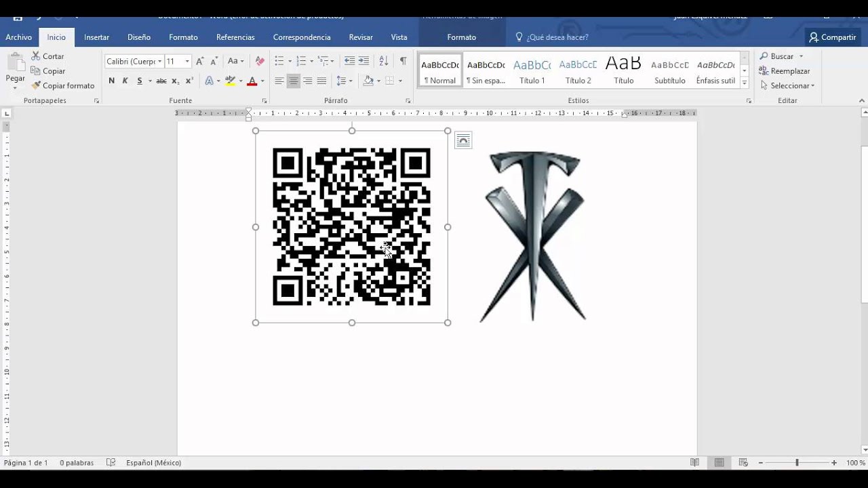Align text left
Screen dimensions: 868x488
coord(279,81)
